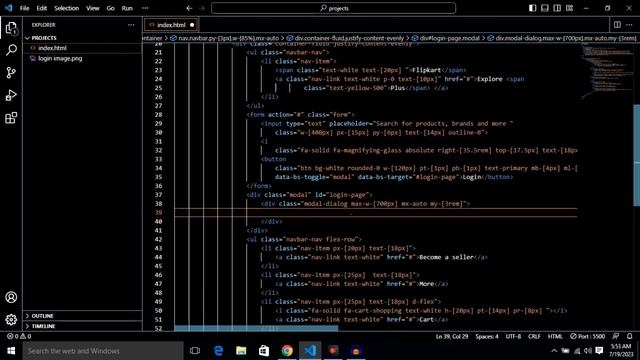The image size is (640, 360).
Task: Open the Edit menu
Action: click(x=42, y=8)
